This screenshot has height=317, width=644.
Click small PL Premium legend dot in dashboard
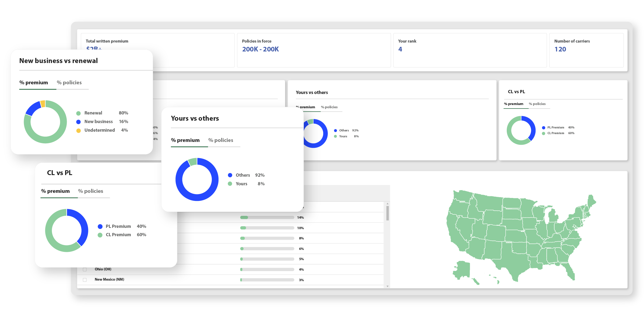pyautogui.click(x=544, y=128)
